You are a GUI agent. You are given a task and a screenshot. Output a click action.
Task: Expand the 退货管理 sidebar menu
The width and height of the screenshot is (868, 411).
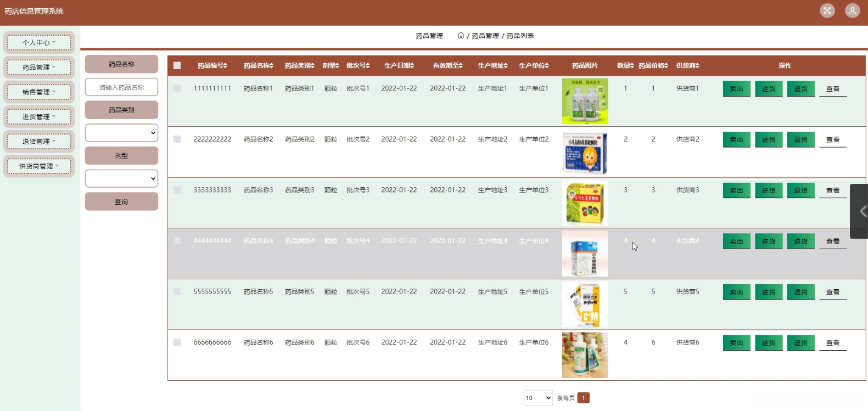click(39, 141)
